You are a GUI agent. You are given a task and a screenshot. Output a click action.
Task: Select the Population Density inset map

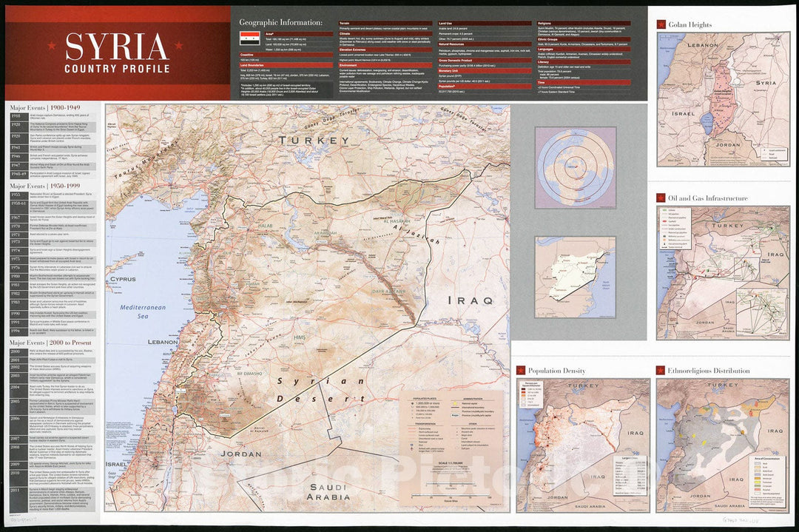pyautogui.click(x=581, y=445)
